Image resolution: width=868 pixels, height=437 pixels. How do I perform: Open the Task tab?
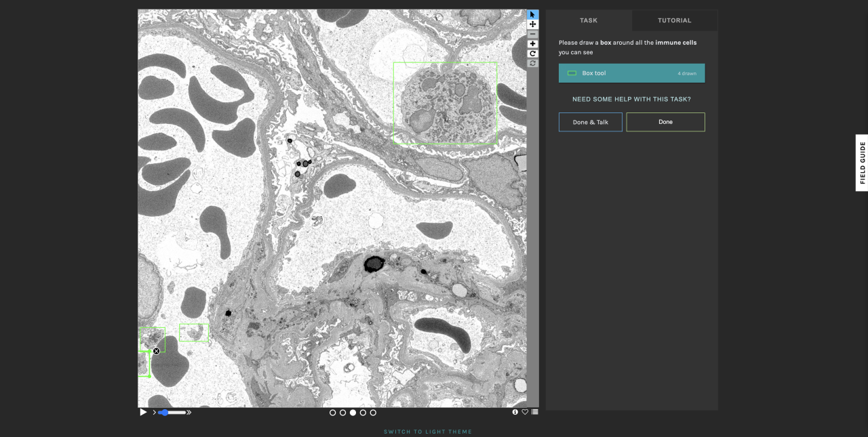pos(589,20)
